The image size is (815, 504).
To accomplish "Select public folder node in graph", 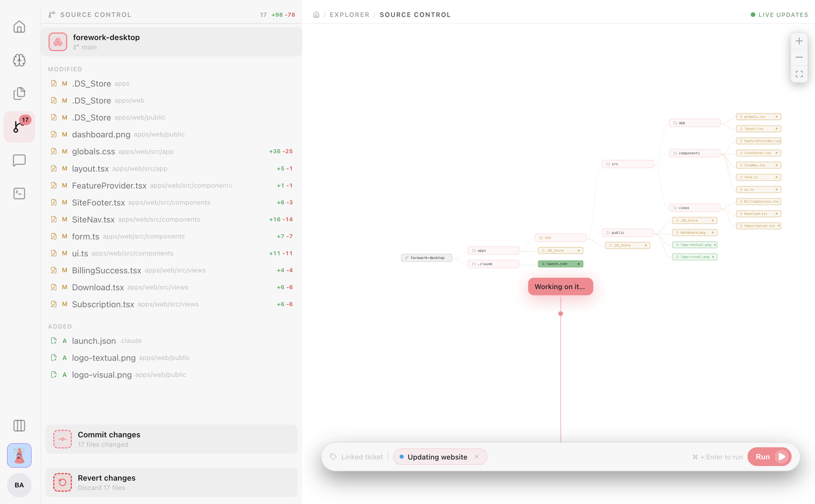I will 627,233.
